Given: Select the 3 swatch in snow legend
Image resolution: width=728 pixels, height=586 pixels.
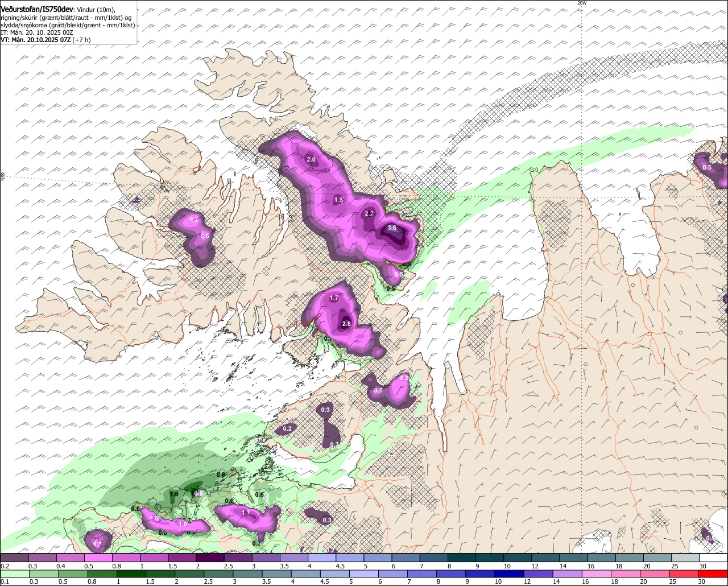Looking at the screenshot, I should (266, 558).
